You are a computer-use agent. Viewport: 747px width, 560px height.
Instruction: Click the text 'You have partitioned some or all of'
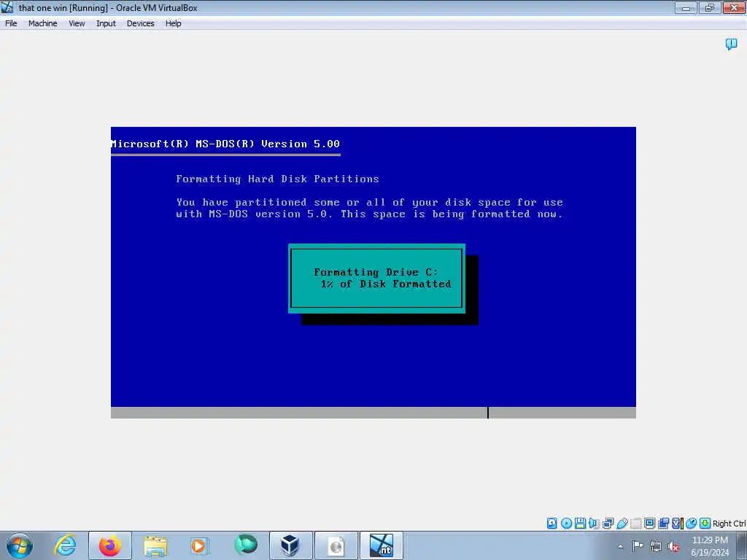click(x=290, y=203)
